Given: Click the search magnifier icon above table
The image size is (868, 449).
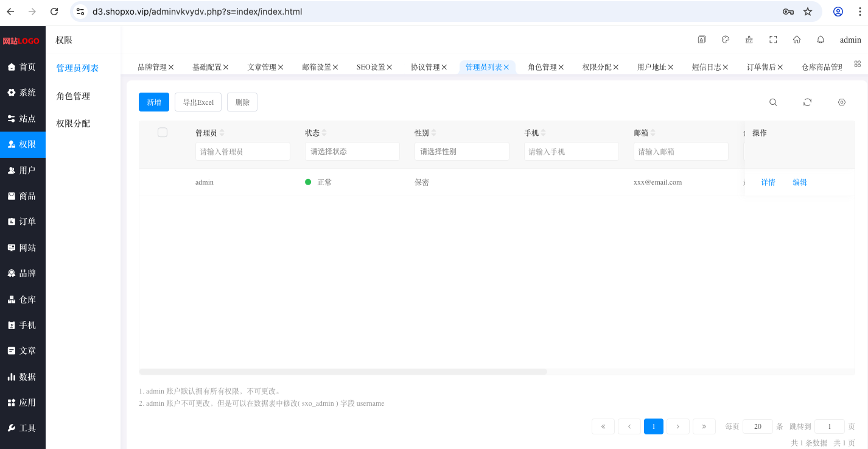Looking at the screenshot, I should pos(773,102).
